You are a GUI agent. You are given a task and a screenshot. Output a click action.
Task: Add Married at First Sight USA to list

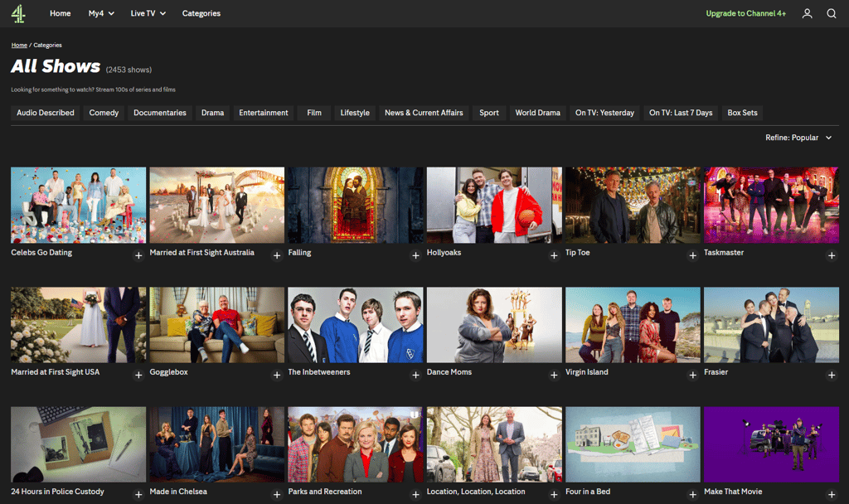(x=138, y=376)
